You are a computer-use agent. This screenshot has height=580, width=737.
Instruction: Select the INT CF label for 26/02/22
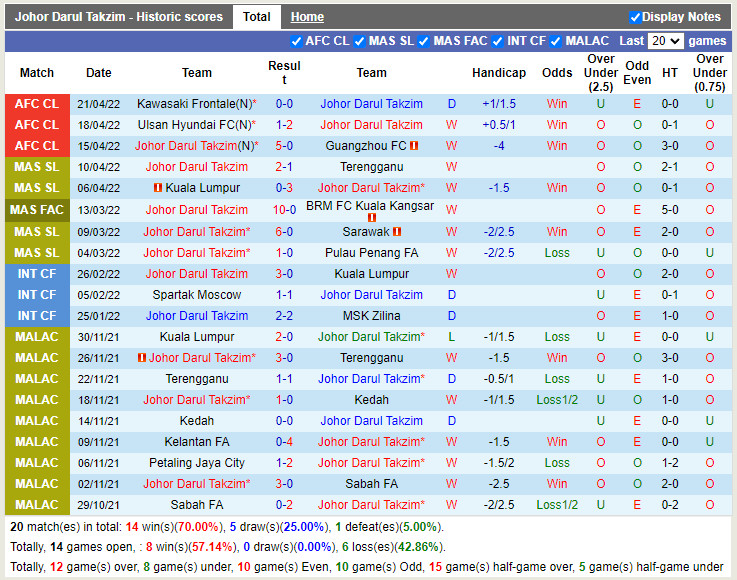click(x=37, y=274)
